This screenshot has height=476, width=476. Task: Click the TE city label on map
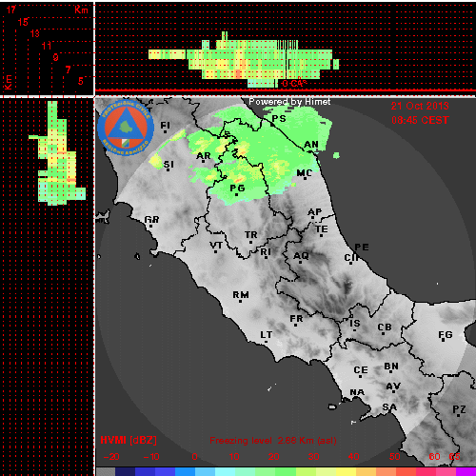pyautogui.click(x=322, y=229)
